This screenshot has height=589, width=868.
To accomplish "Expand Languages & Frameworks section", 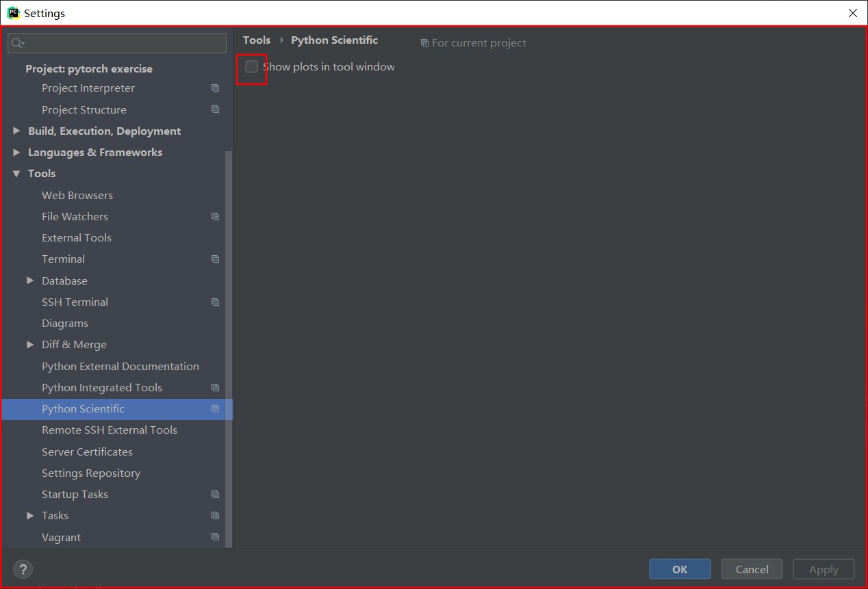I will pos(16,152).
